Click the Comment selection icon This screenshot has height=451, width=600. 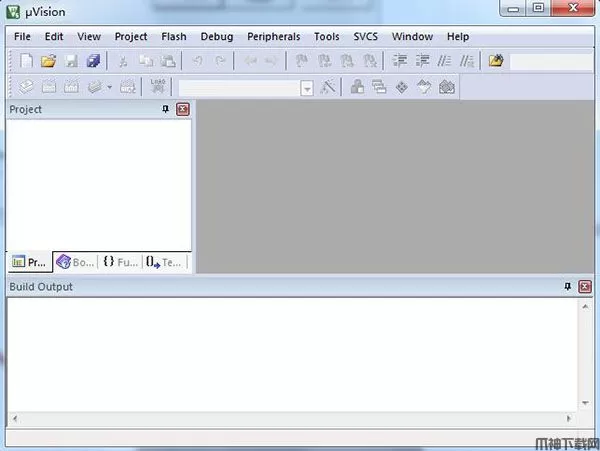[x=444, y=61]
